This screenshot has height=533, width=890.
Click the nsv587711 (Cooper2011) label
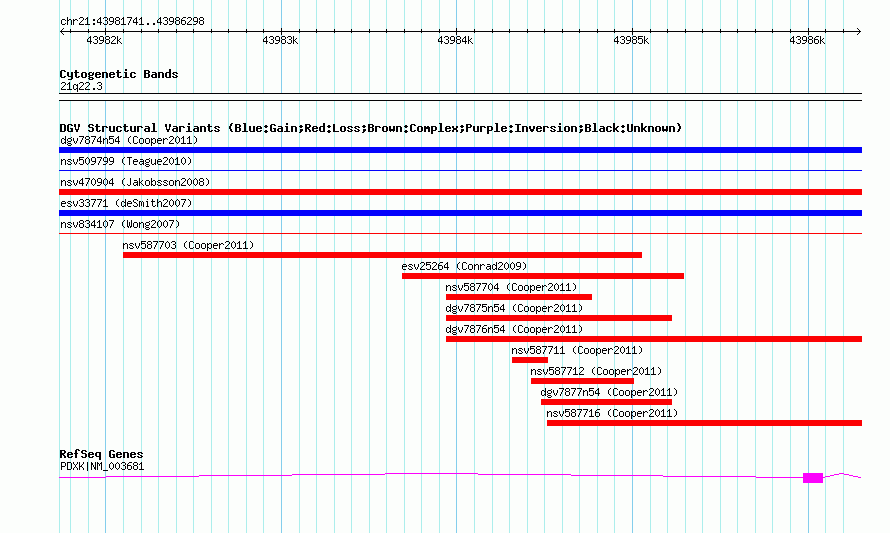pos(577,350)
